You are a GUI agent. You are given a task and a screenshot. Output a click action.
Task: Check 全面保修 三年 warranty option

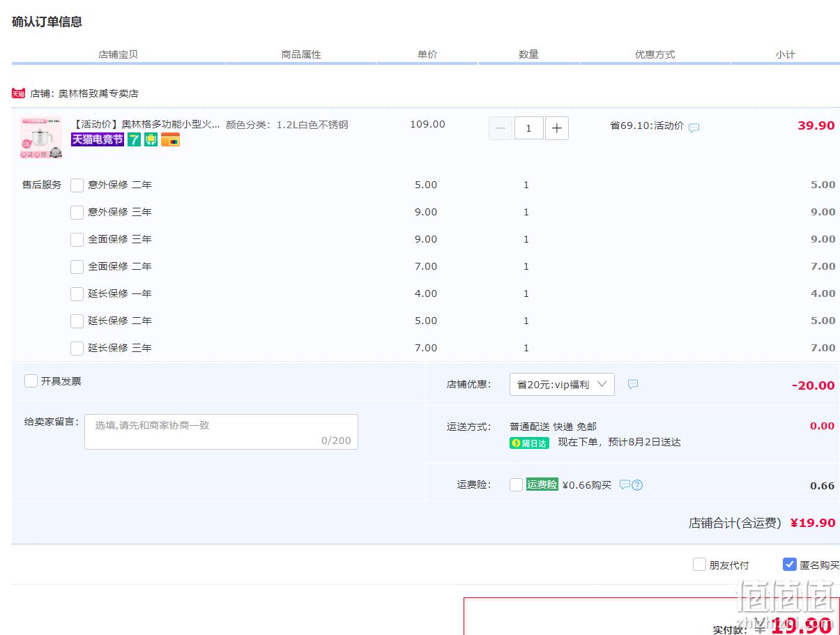tap(77, 240)
